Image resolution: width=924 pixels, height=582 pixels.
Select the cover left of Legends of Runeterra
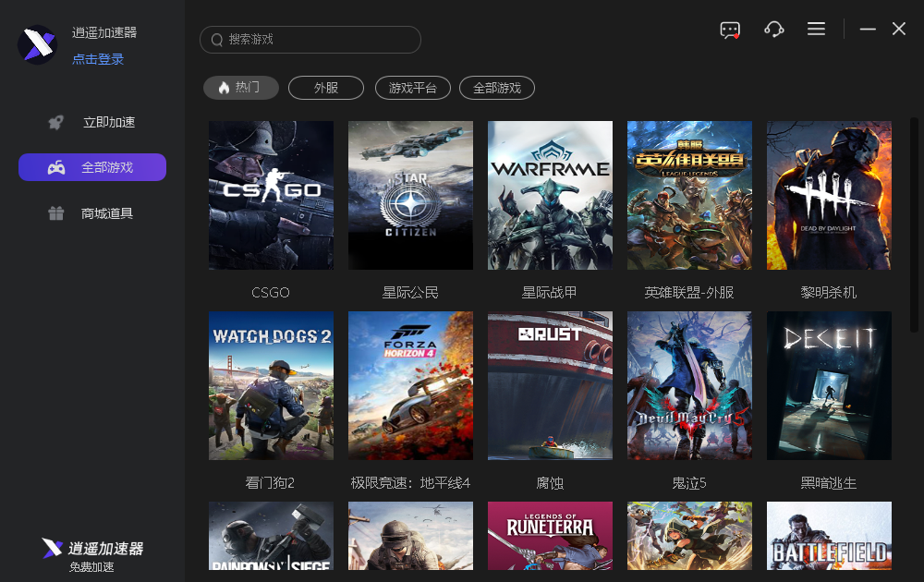(411, 536)
